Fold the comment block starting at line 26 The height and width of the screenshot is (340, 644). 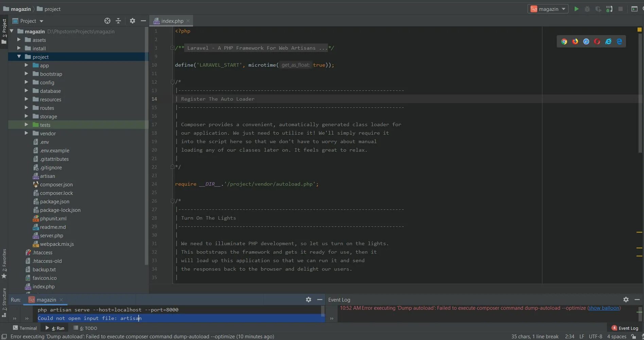point(172,201)
